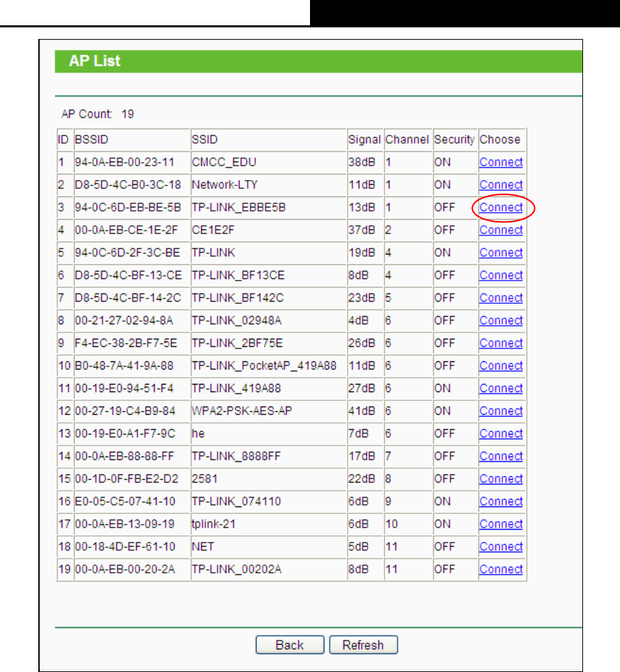Click SSID text WPA2-PSK-AES-AP
Viewport: 620px width, 672px height.
pyautogui.click(x=242, y=411)
